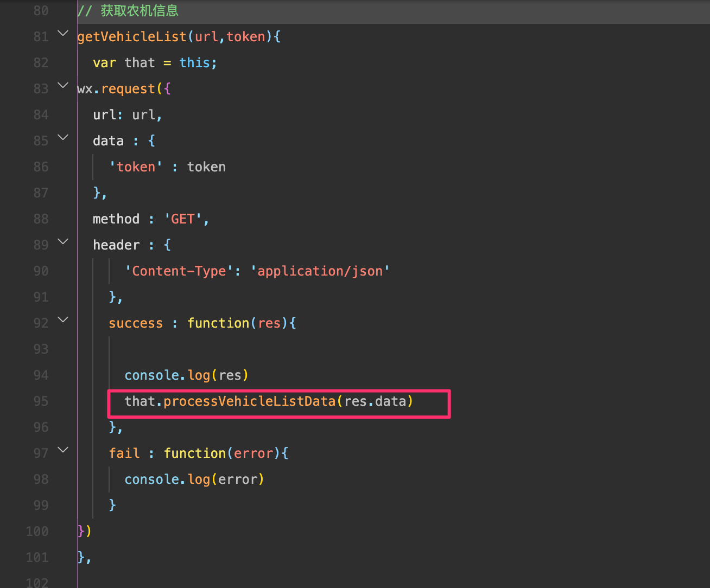Click 'res.data' argument on line 95
The image size is (710, 588).
point(375,401)
